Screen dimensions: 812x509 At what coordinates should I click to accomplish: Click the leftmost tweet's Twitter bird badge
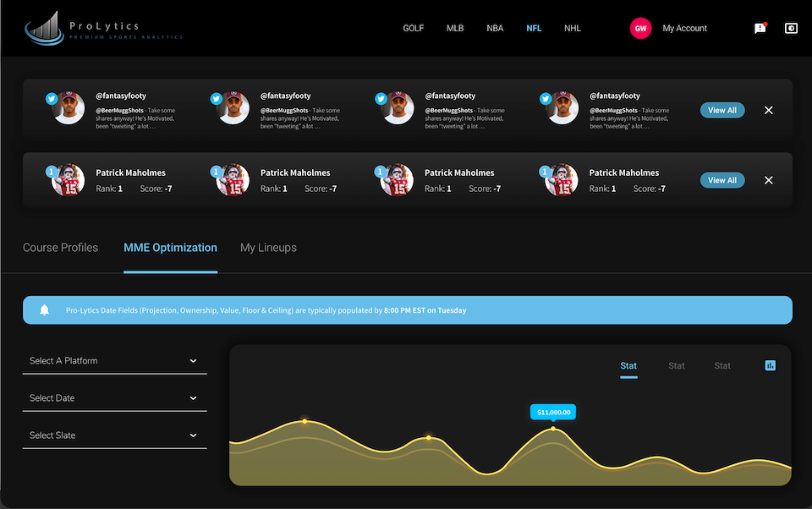(52, 98)
